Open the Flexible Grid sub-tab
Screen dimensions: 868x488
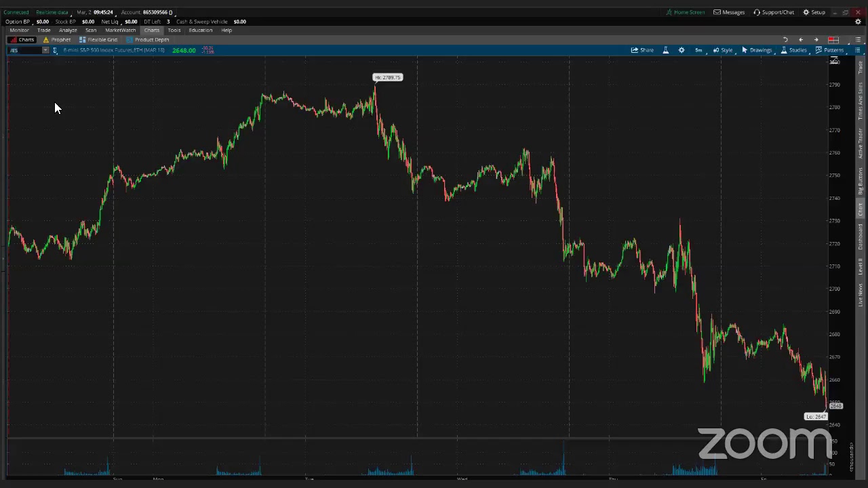(98, 39)
